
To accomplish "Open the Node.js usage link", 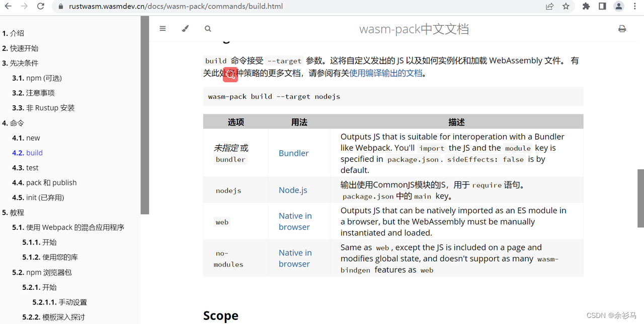I will 293,190.
